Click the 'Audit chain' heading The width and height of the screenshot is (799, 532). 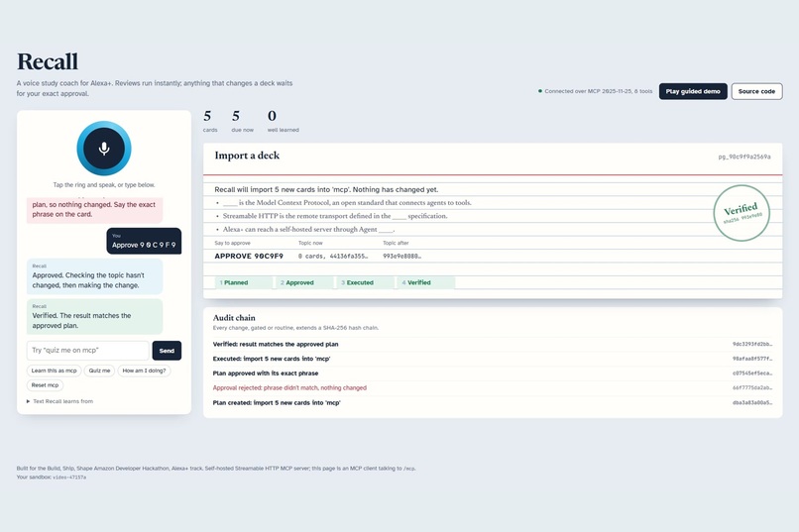234,318
